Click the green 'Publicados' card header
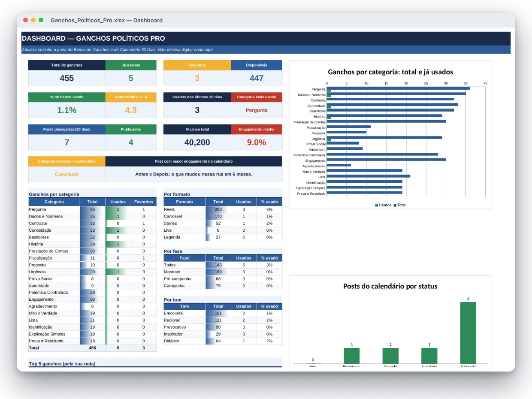The image size is (532, 399). [131, 129]
